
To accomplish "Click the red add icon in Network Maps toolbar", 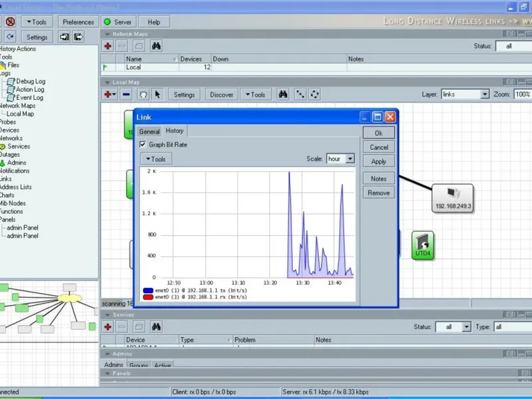I will click(x=108, y=46).
